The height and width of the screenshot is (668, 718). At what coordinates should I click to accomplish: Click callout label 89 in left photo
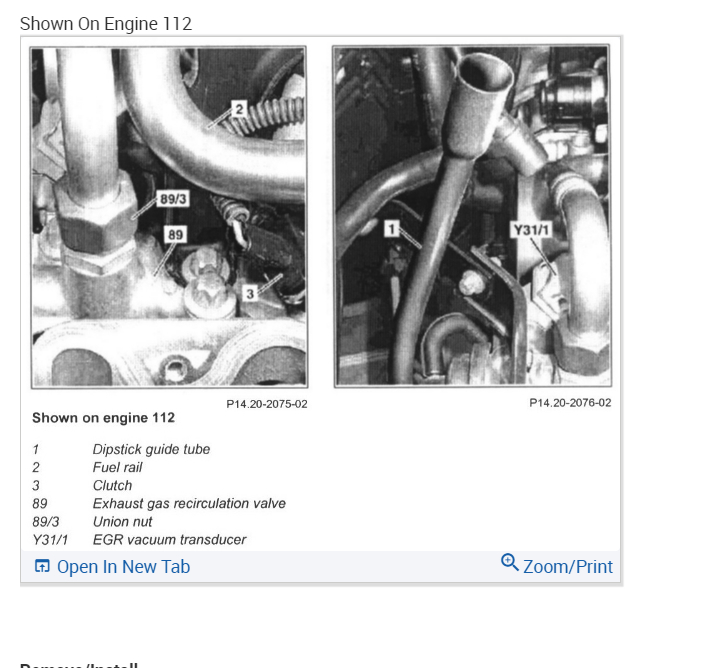pos(175,234)
